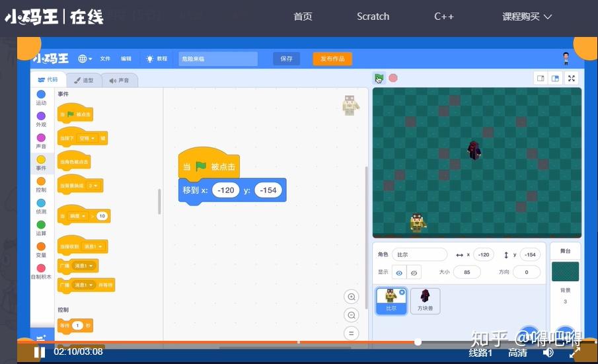
Task: Enter editor full screen stage mode
Action: point(572,78)
